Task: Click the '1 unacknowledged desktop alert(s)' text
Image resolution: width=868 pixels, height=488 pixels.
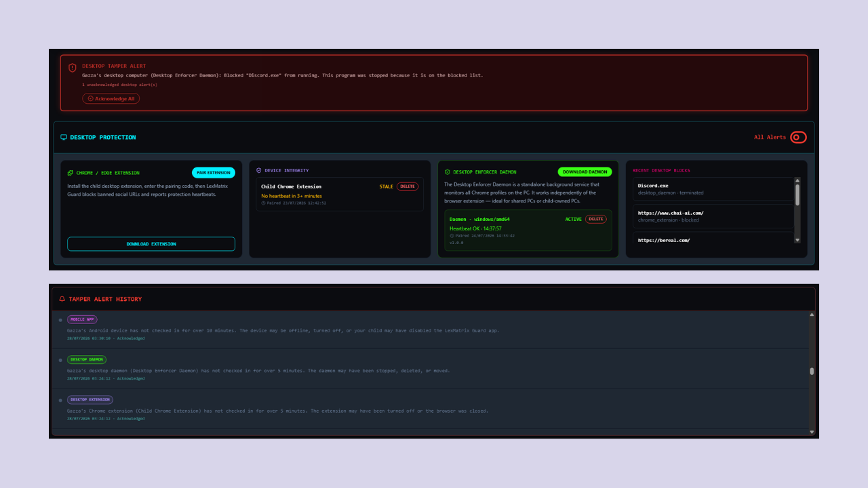Action: pyautogui.click(x=119, y=85)
